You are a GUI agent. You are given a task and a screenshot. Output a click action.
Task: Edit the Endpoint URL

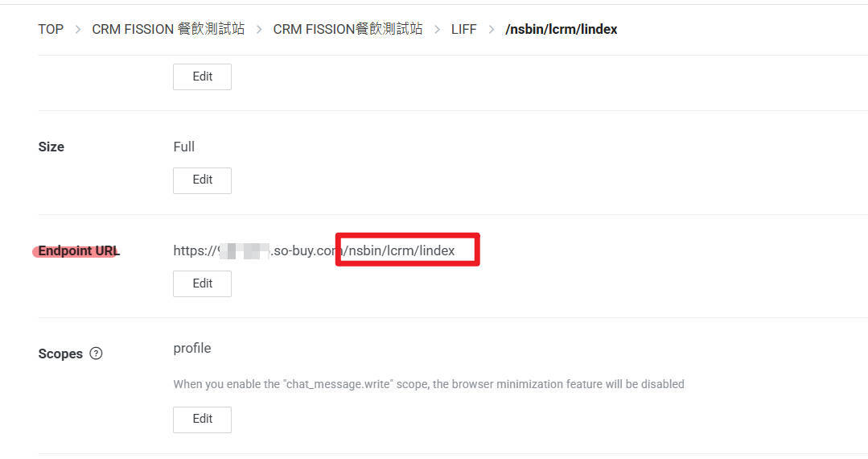(202, 283)
